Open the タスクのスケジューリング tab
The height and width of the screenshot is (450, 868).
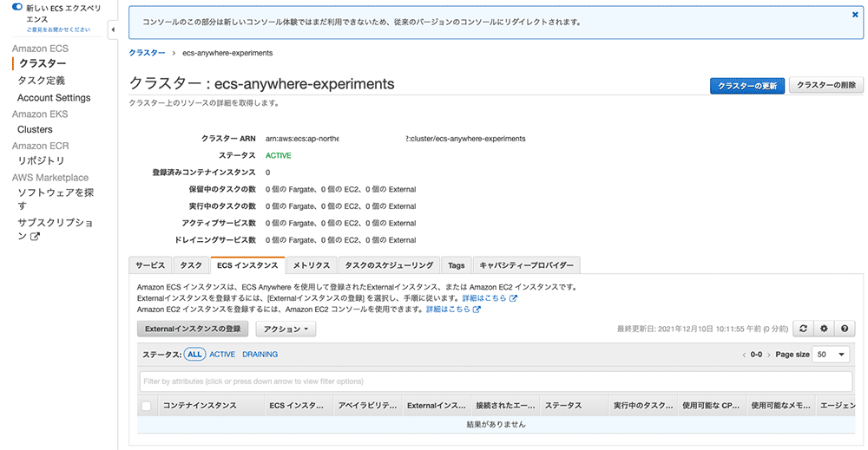(x=389, y=265)
